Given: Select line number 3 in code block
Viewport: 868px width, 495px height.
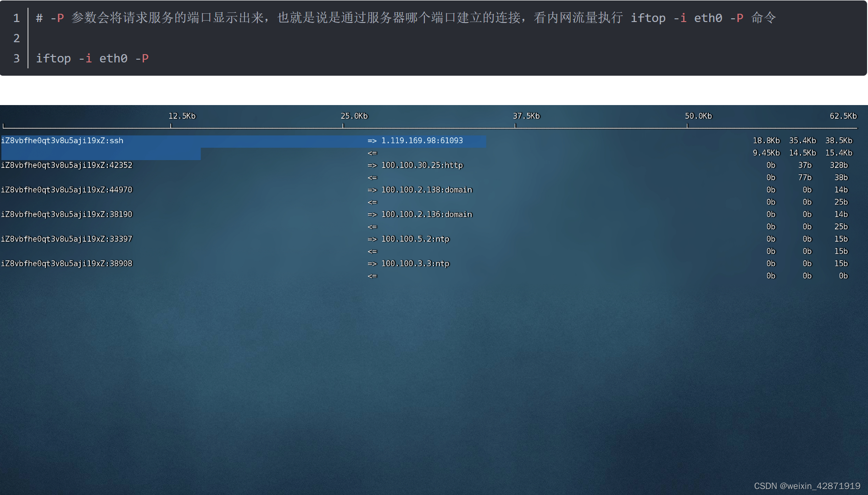Looking at the screenshot, I should (x=17, y=58).
